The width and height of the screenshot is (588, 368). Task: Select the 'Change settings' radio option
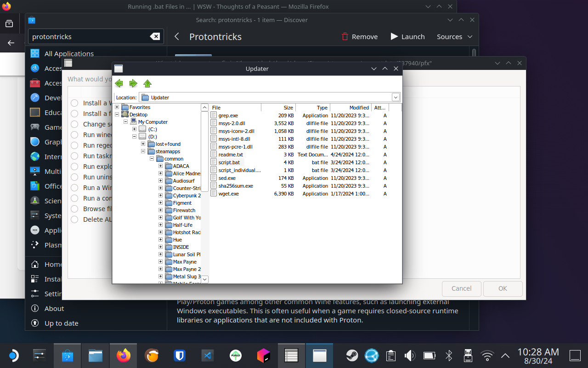pyautogui.click(x=74, y=124)
